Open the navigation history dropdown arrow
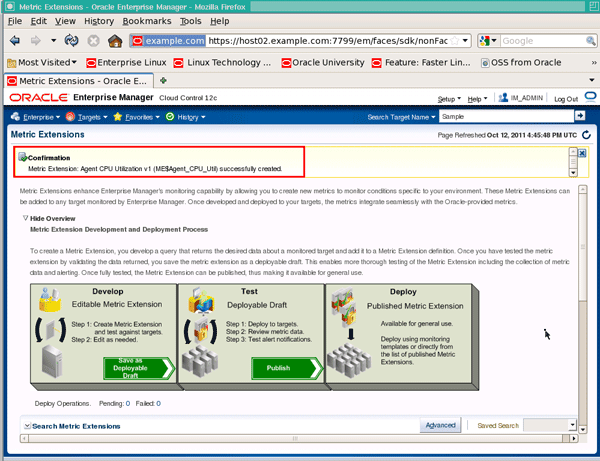 point(54,40)
